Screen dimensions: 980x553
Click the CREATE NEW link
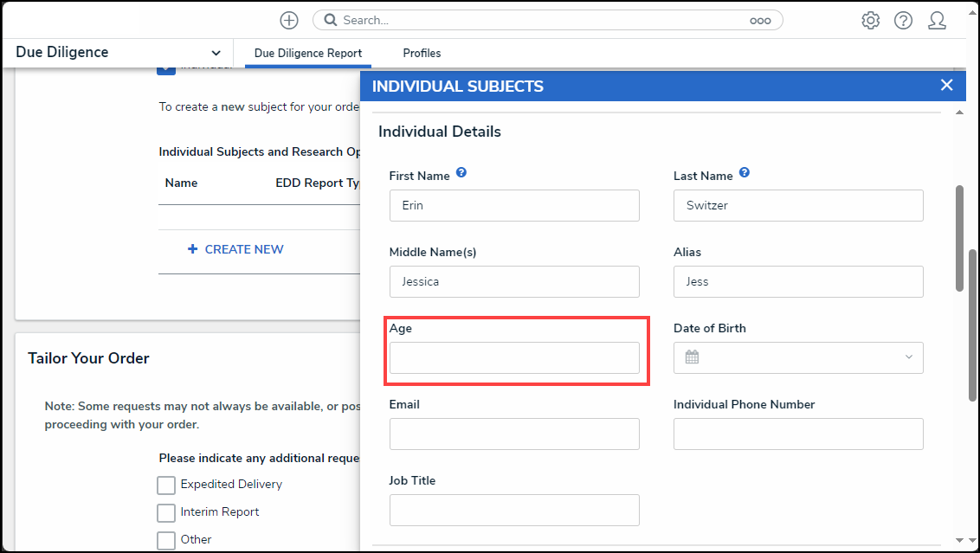click(x=235, y=249)
